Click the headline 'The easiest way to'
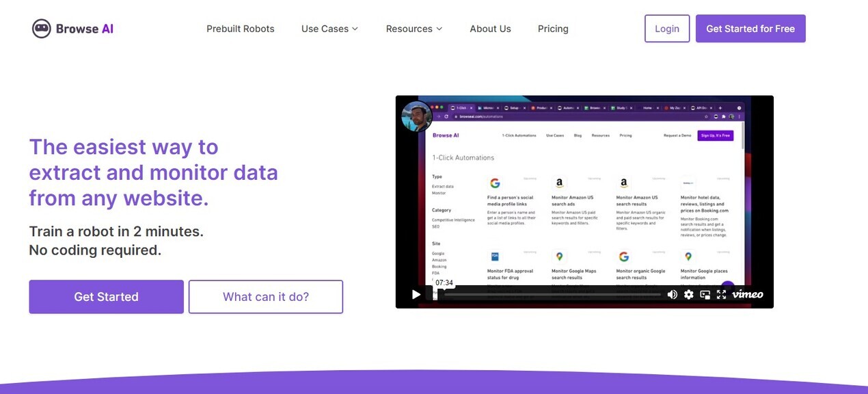868x394 pixels. click(124, 147)
